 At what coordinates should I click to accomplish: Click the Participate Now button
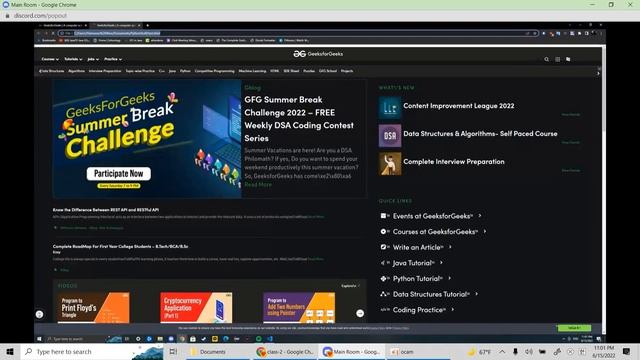tap(118, 174)
